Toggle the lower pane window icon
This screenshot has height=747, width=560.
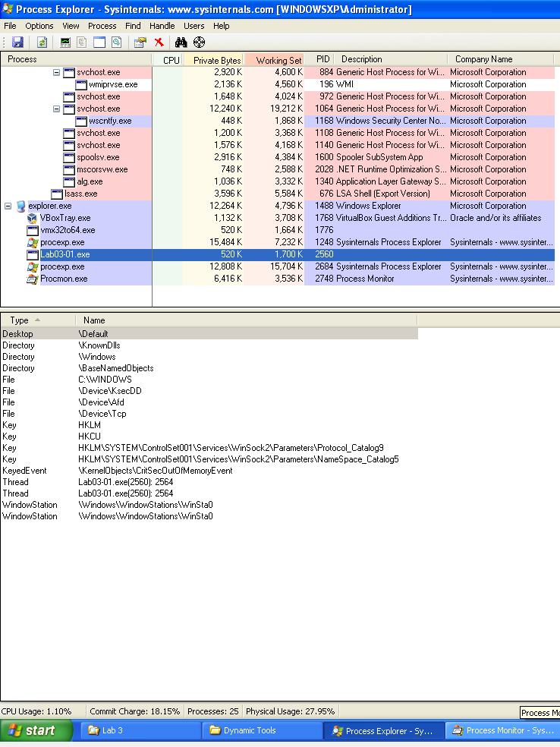click(x=99, y=43)
